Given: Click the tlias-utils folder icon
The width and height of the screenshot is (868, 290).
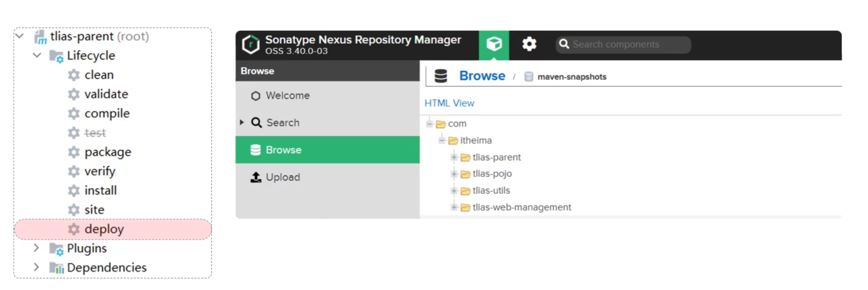Looking at the screenshot, I should coord(466,191).
